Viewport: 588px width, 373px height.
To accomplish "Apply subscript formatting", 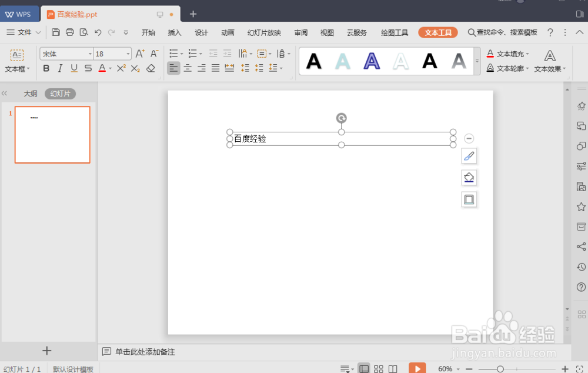I will coord(135,68).
